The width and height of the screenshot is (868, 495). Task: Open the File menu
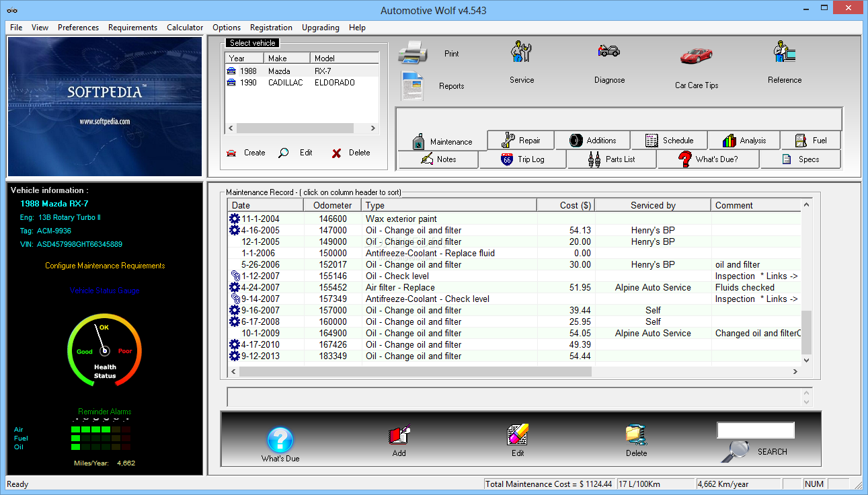16,28
